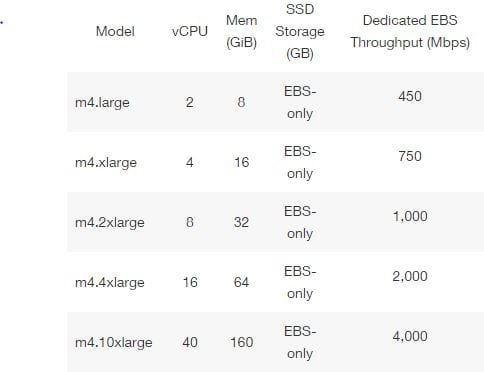Viewport: 484px width, 372px height.
Task: Select the 2,000 throughput value
Action: tap(410, 276)
